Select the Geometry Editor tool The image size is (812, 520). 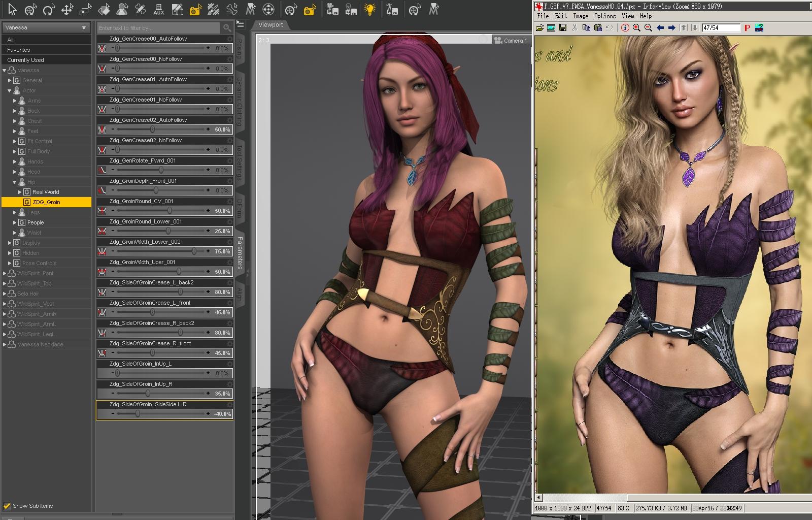click(x=177, y=10)
